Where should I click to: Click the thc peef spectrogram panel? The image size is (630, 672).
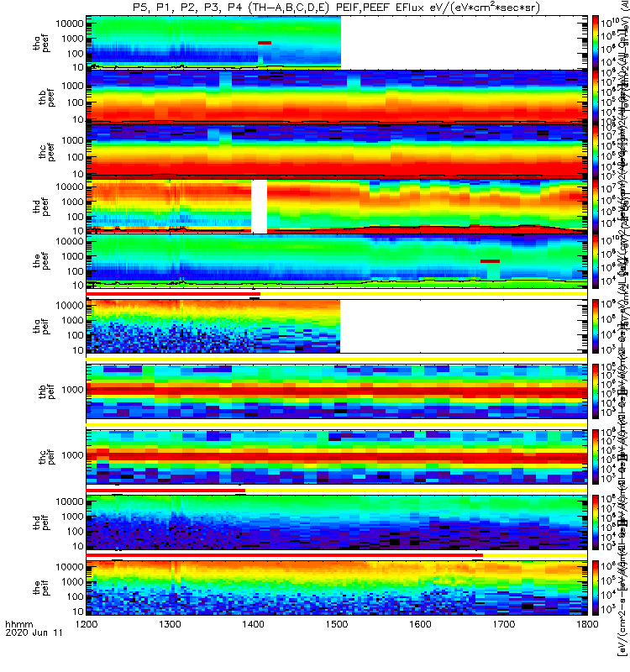(337, 151)
